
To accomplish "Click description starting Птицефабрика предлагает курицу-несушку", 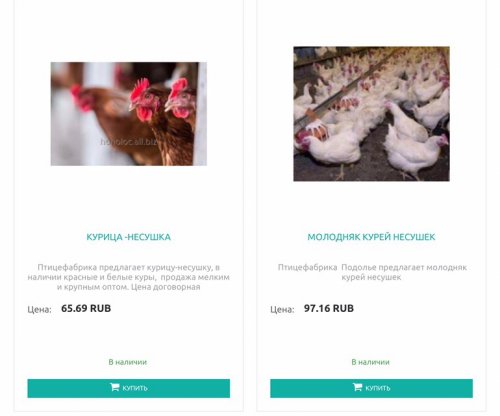I will pos(129,277).
